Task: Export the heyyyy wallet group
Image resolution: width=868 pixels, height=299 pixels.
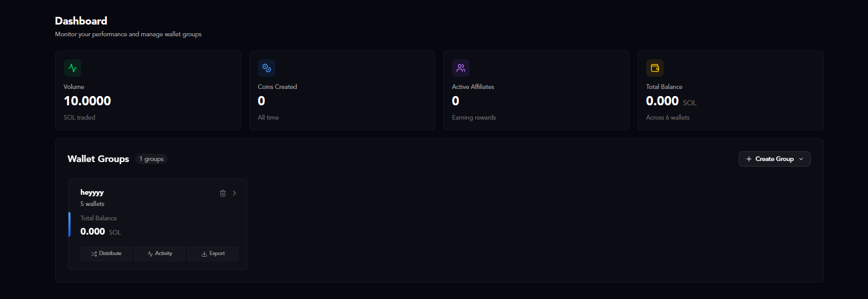Action: point(213,254)
